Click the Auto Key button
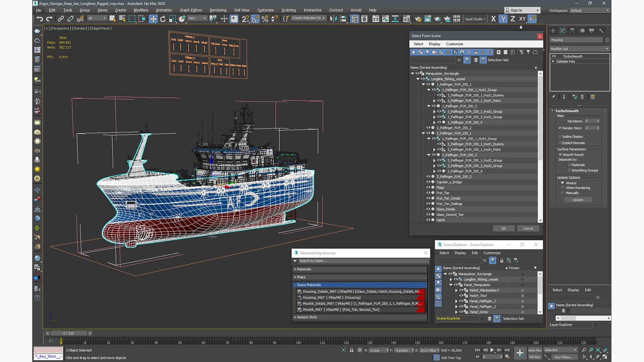The height and width of the screenshot is (362, 644). coord(535,350)
